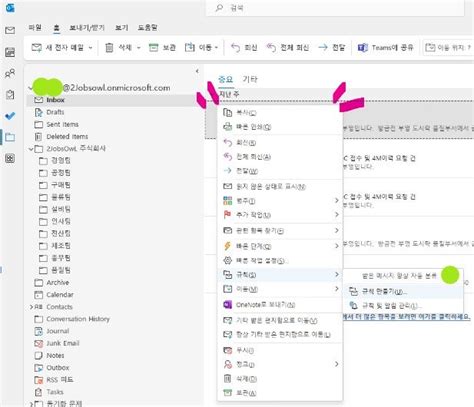This screenshot has height=407, width=474.
Task: Select the 도움말 (Help) ribbon tab
Action: (148, 27)
